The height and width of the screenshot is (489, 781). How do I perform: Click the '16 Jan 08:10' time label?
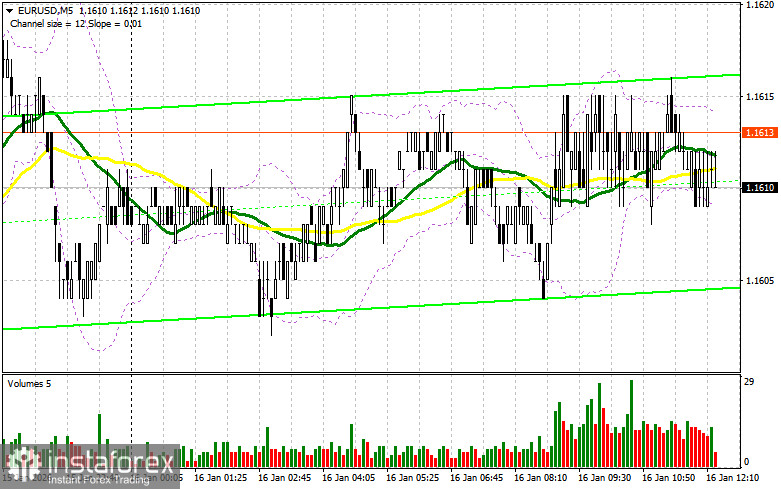click(x=540, y=478)
